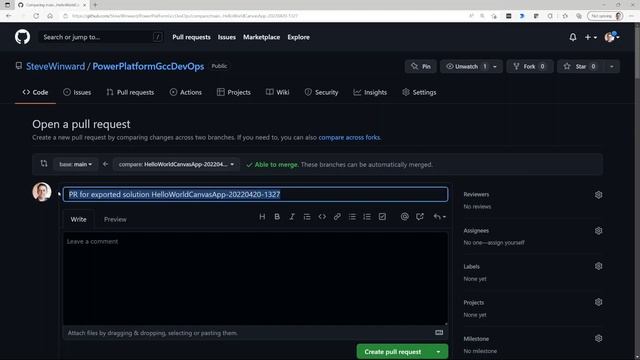
Task: Open the compare branch dropdown
Action: [x=176, y=164]
